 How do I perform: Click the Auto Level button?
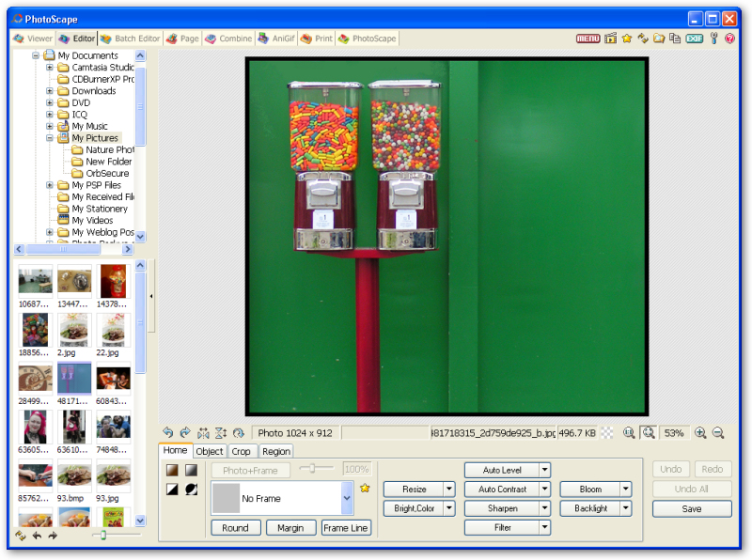(x=501, y=470)
